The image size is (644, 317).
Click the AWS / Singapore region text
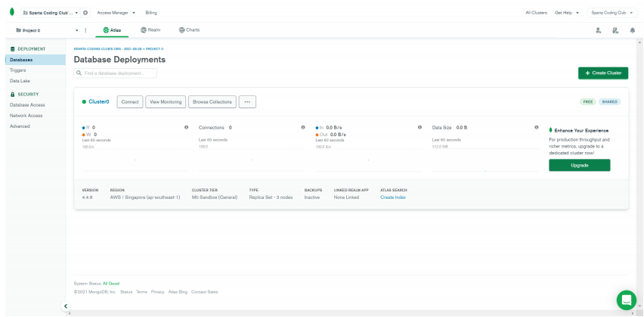[145, 197]
